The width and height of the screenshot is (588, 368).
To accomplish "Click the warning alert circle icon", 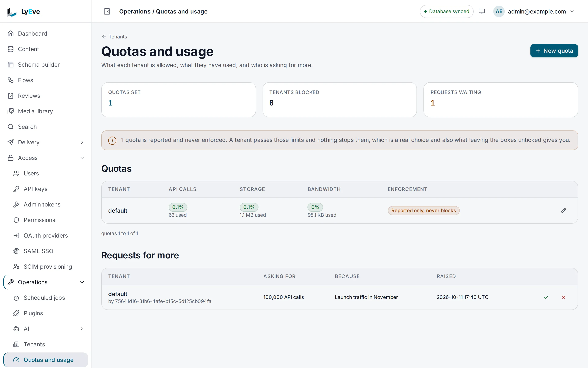I will [x=112, y=140].
